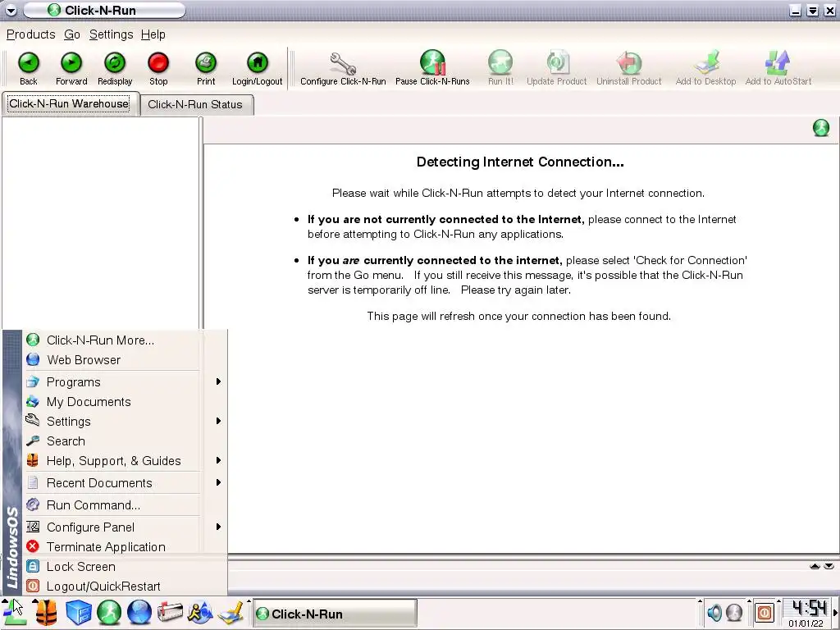Click the up arrow on the bottom pane splitter

point(815,567)
